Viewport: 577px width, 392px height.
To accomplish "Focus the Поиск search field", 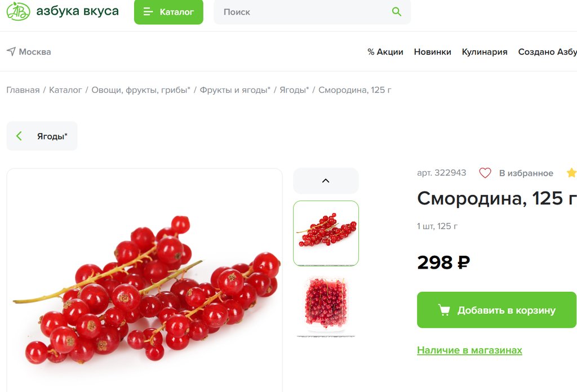I will (x=312, y=12).
